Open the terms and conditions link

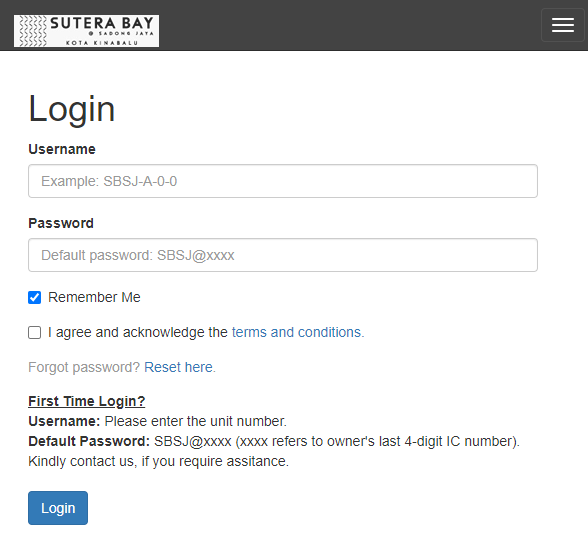tap(298, 332)
